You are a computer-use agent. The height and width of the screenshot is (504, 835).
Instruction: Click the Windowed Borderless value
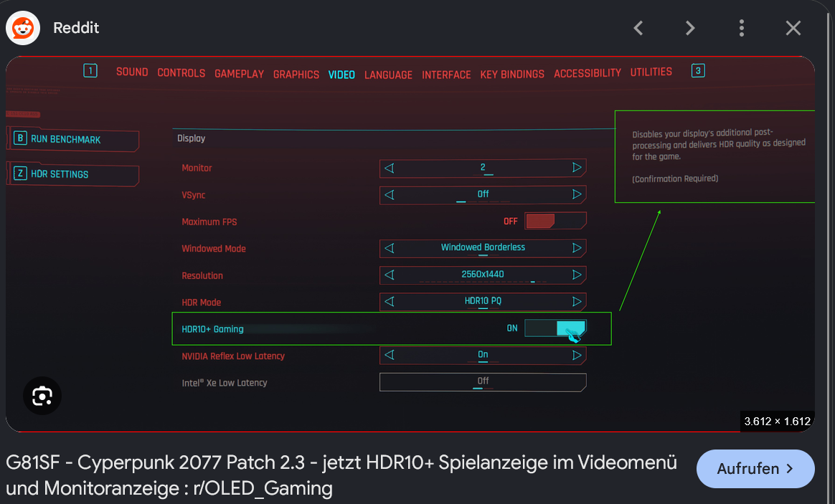(483, 247)
